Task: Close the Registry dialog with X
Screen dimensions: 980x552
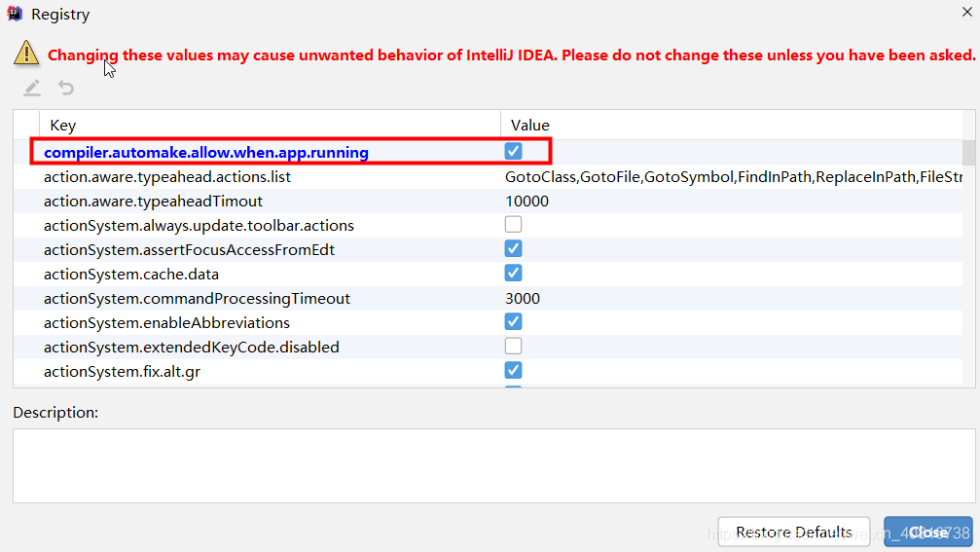Action: coord(967,12)
